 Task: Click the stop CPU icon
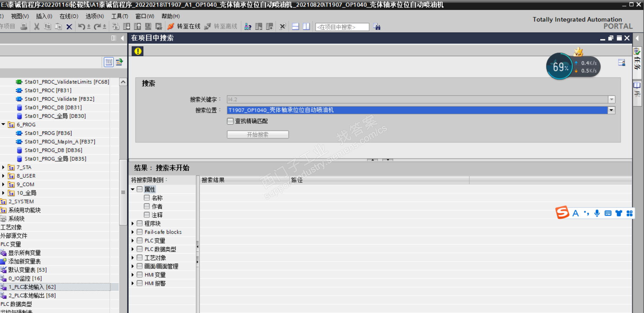pyautogui.click(x=270, y=27)
